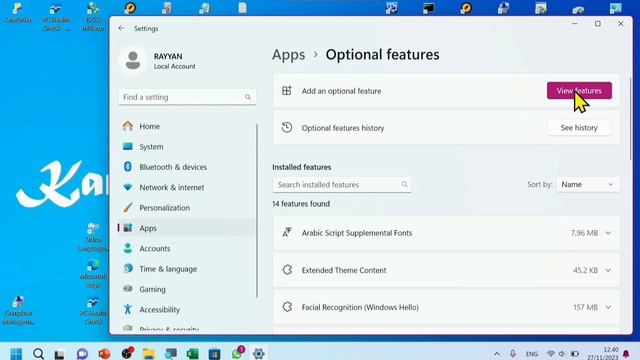
Task: Open Gaming settings
Action: [x=187, y=289]
